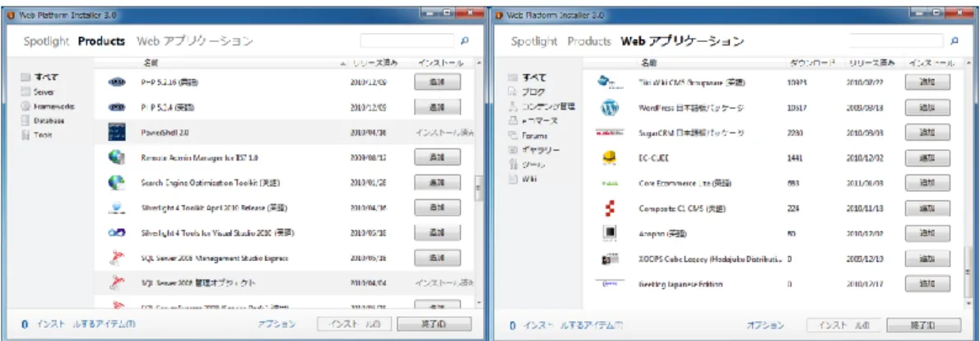Add PHP 5.2.16 with its 追加 button

(438, 82)
